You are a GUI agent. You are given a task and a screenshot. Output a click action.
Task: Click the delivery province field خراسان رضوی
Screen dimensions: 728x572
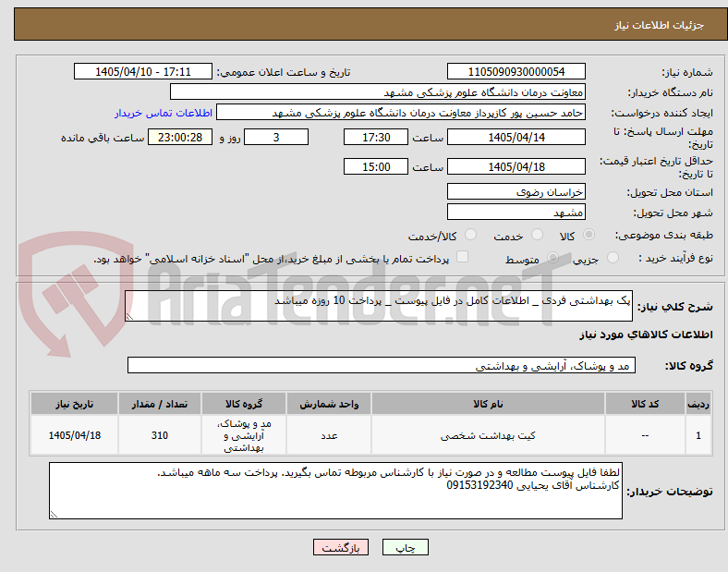[x=516, y=191]
